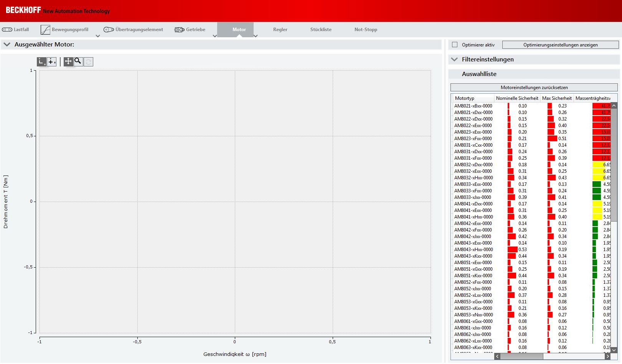Open dropdown arrow below Bewegungsprofil tab
Viewport: 622px width, 364px height.
[98, 36]
